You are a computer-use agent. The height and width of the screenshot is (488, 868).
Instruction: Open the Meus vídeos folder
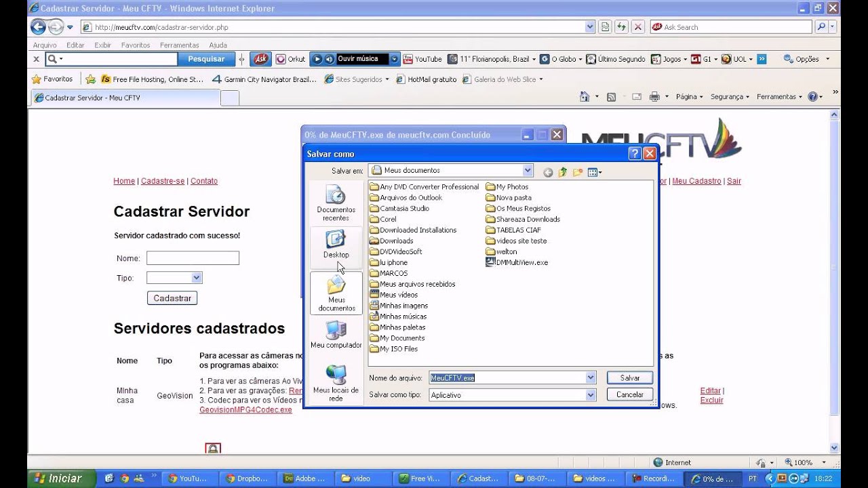pyautogui.click(x=393, y=295)
